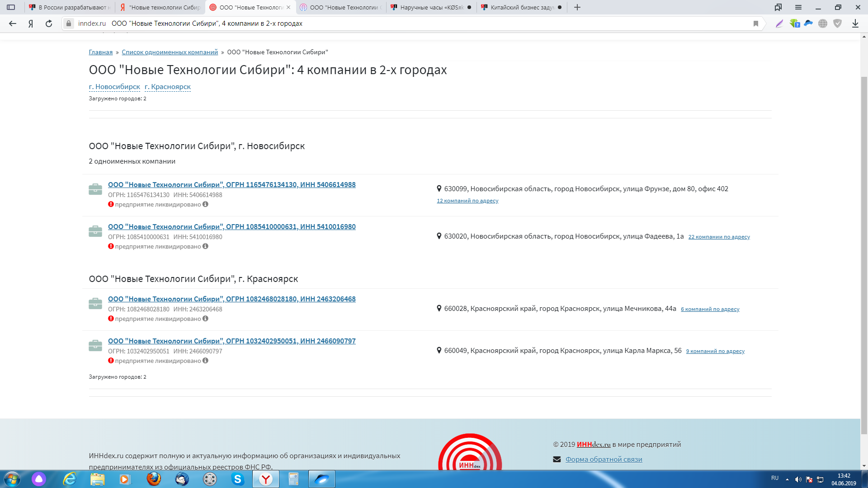The image size is (868, 488).
Task: Open company link with ИНН 2463206468
Action: click(x=232, y=299)
